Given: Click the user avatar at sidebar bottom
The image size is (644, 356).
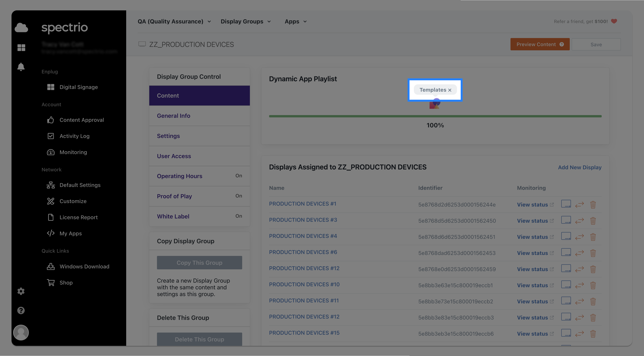Looking at the screenshot, I should point(21,333).
